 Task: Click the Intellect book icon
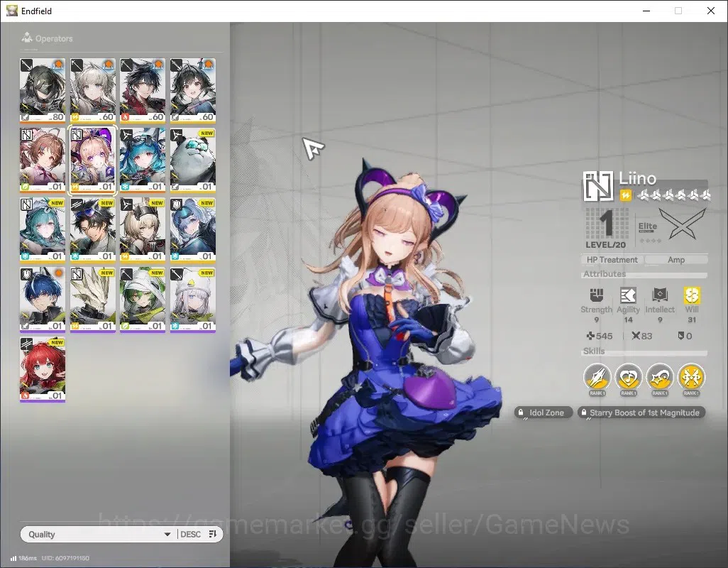pos(660,295)
